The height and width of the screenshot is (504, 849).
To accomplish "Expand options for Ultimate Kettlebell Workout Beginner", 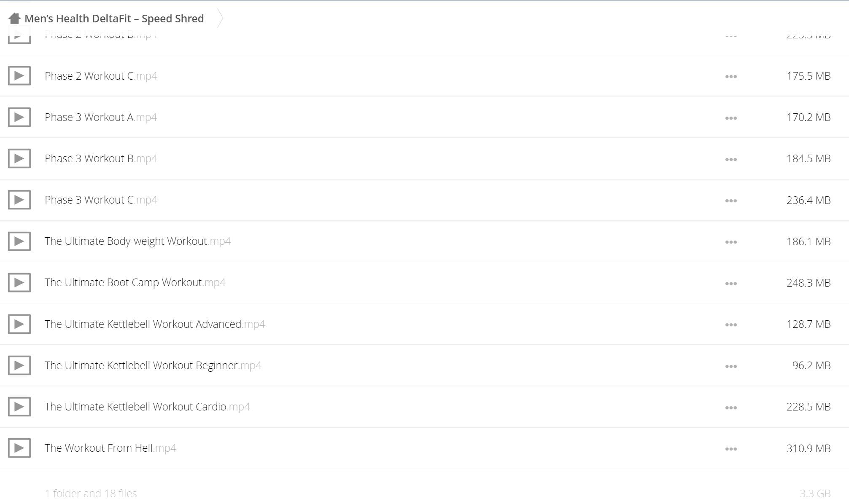I will (731, 366).
